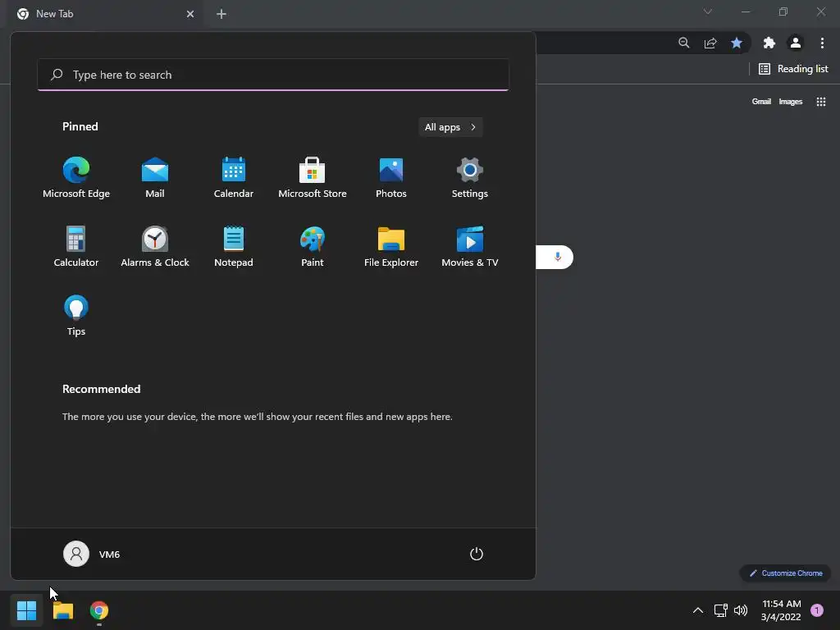Expand the All apps list

[x=450, y=127]
